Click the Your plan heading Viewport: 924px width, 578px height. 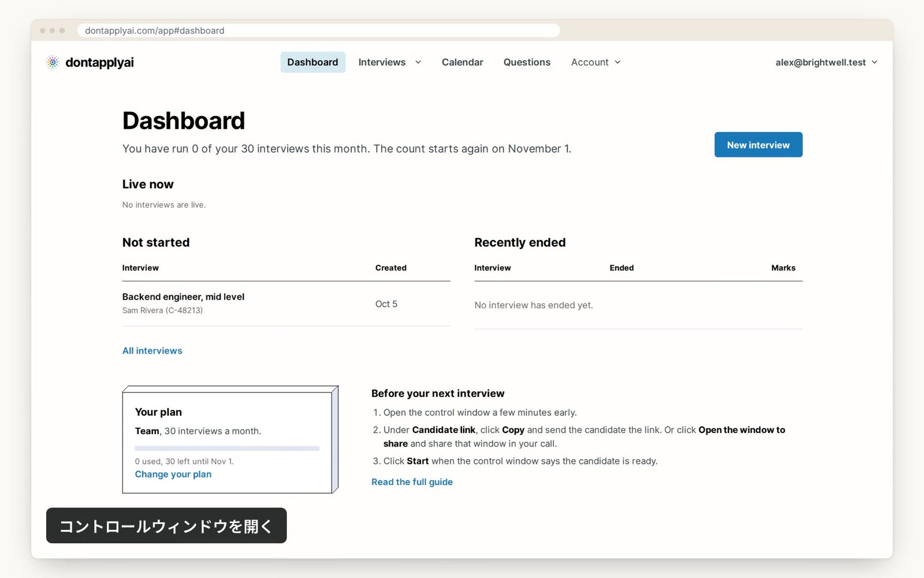click(x=158, y=412)
